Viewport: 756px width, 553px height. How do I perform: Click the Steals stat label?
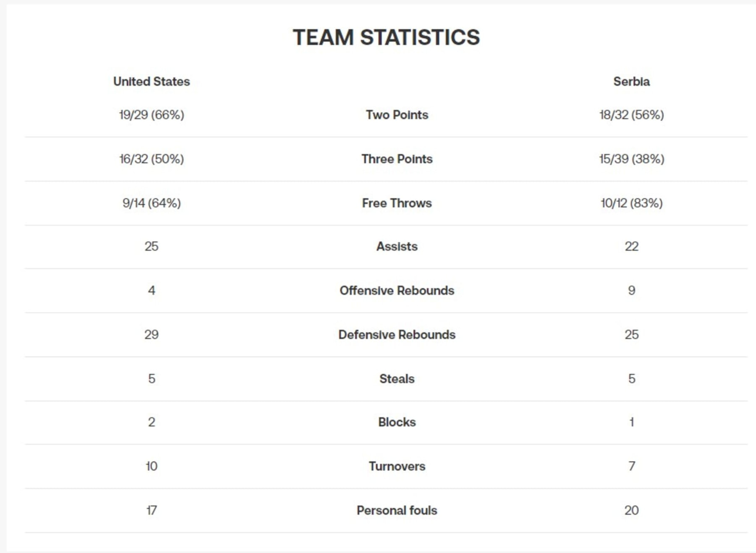(x=397, y=379)
